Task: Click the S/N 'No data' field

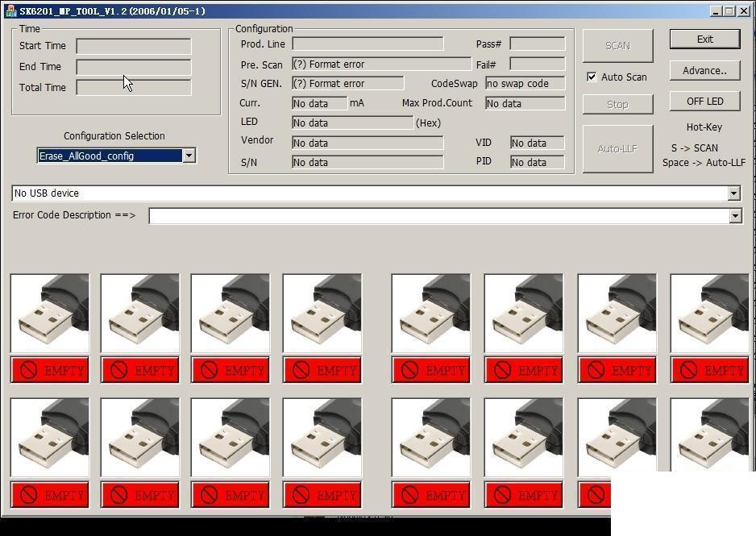Action: pos(368,162)
